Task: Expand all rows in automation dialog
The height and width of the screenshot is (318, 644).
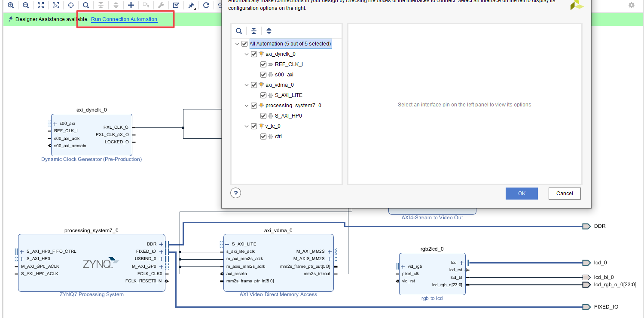Action: click(x=269, y=31)
